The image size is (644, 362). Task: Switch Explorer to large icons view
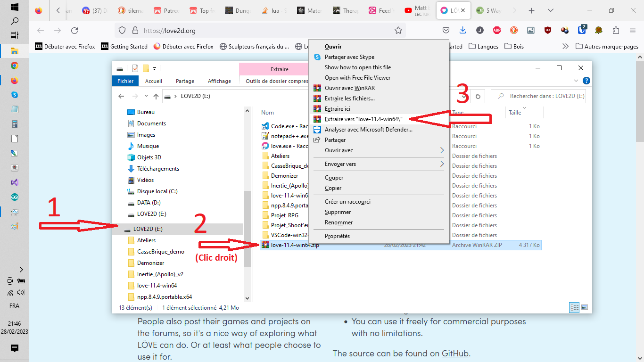pyautogui.click(x=585, y=307)
